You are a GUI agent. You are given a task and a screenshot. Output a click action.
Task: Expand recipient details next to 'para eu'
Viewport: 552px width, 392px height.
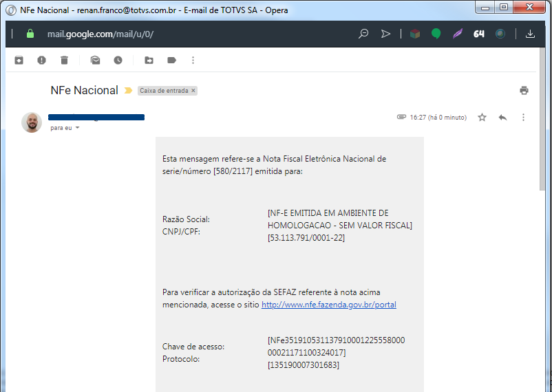[x=78, y=128]
